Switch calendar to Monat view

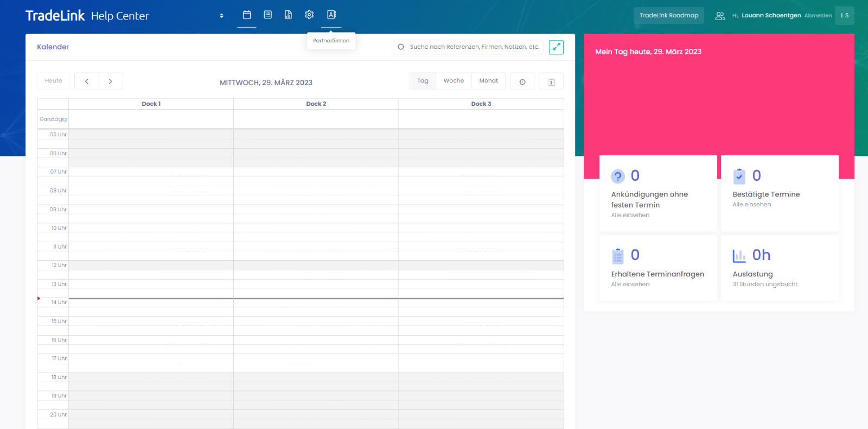pyautogui.click(x=488, y=81)
